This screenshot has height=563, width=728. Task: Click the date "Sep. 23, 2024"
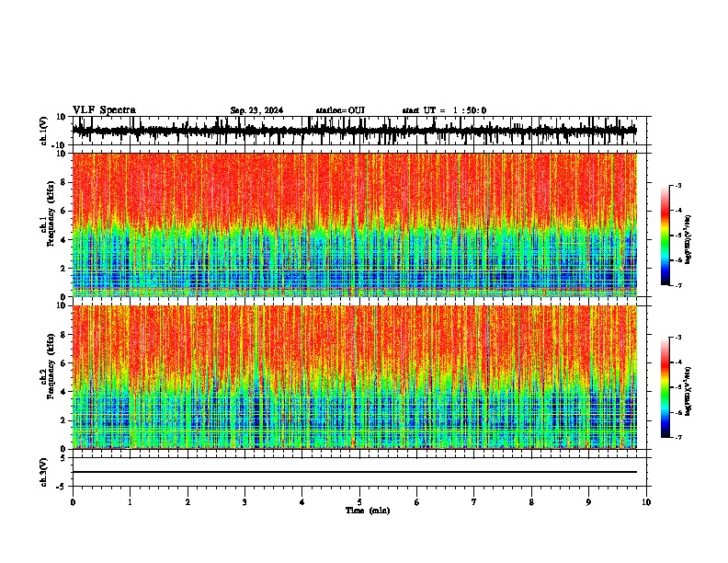(x=256, y=110)
